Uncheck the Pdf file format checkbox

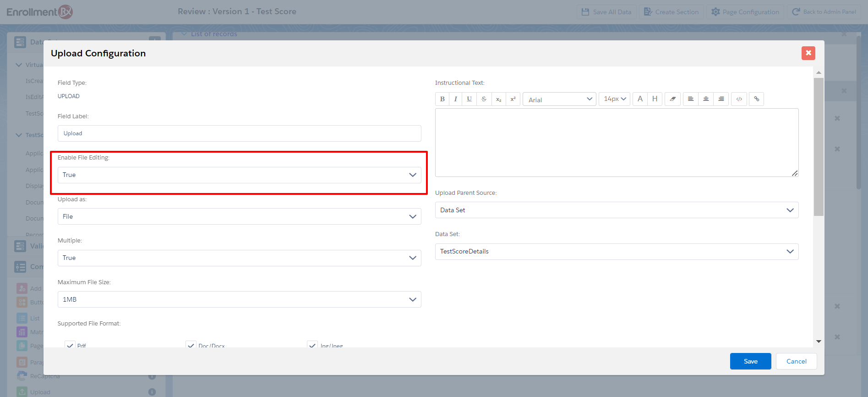tap(70, 345)
